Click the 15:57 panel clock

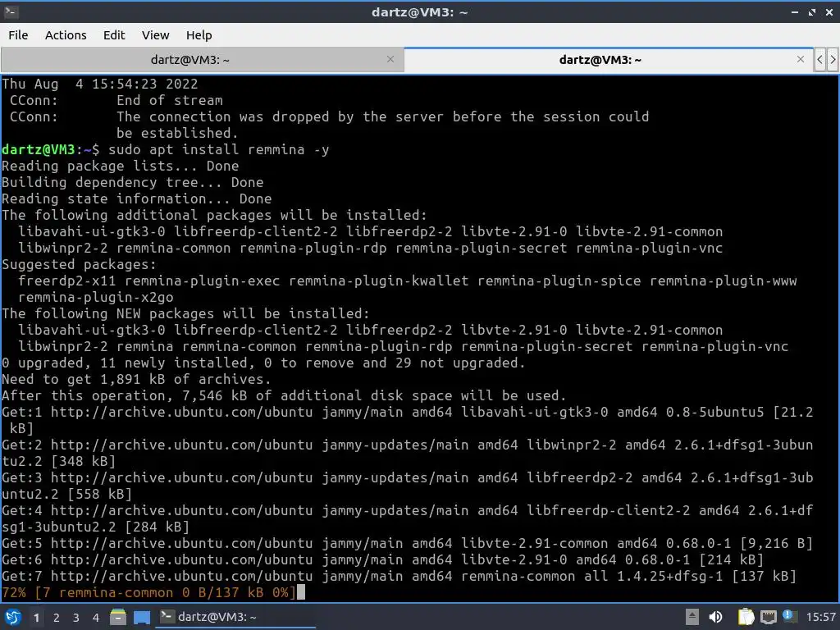tap(820, 617)
